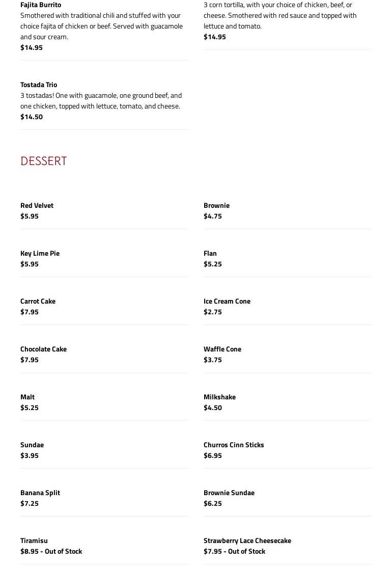Click the Malt menu item
This screenshot has height=570, width=392.
(x=27, y=397)
